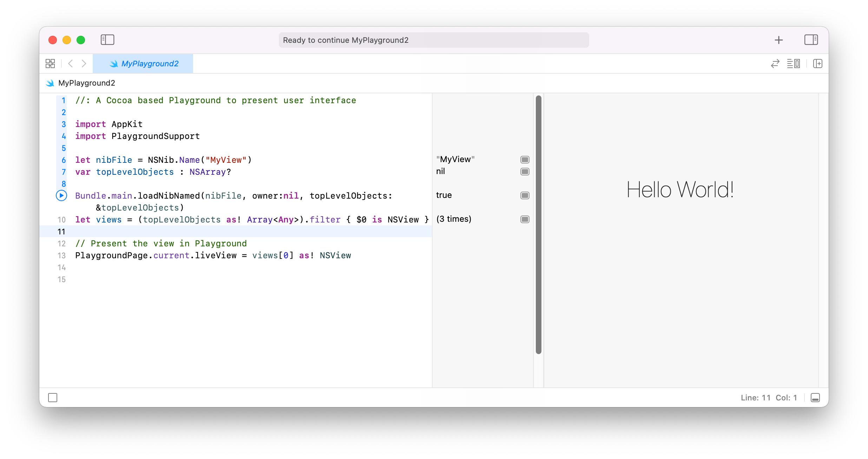Open a new tab with the plus button
Viewport: 868px width, 459px height.
click(778, 40)
